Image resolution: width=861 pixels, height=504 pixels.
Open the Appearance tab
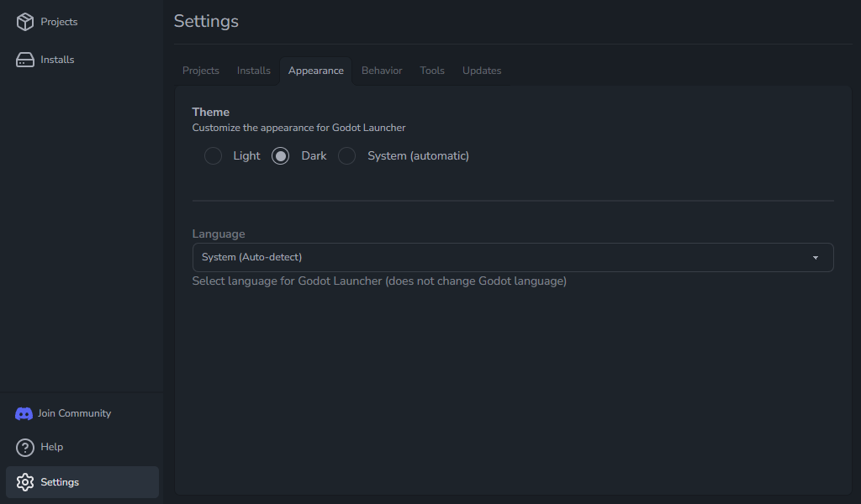click(316, 71)
